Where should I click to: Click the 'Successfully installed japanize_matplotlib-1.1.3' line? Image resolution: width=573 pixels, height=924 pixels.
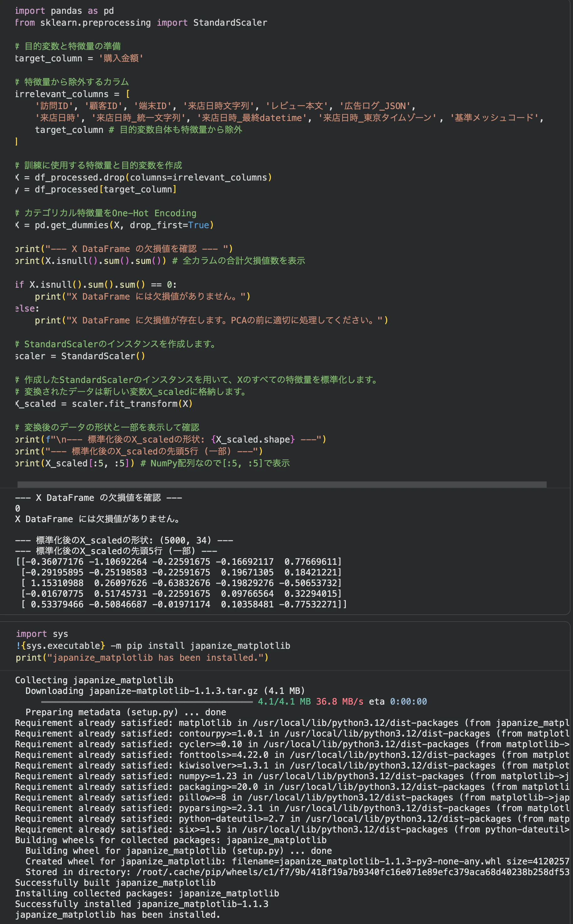point(142,904)
